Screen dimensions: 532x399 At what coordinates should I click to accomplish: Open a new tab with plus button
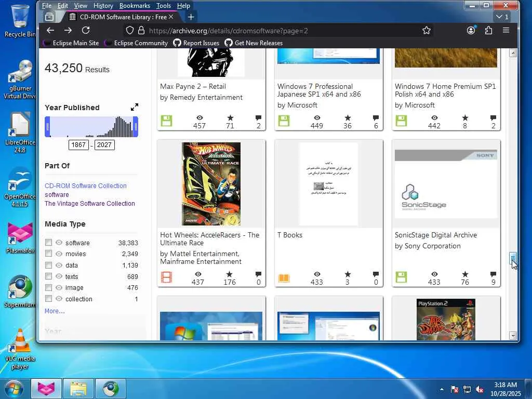[191, 17]
